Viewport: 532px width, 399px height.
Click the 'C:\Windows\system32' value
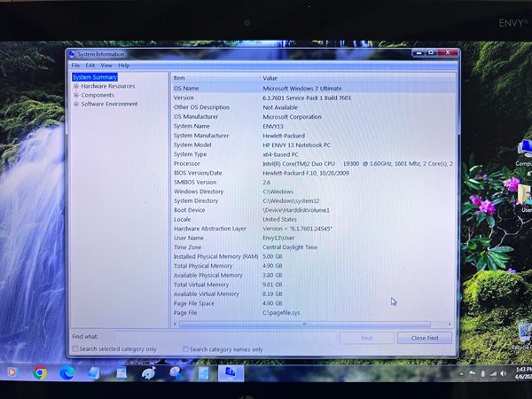point(291,201)
